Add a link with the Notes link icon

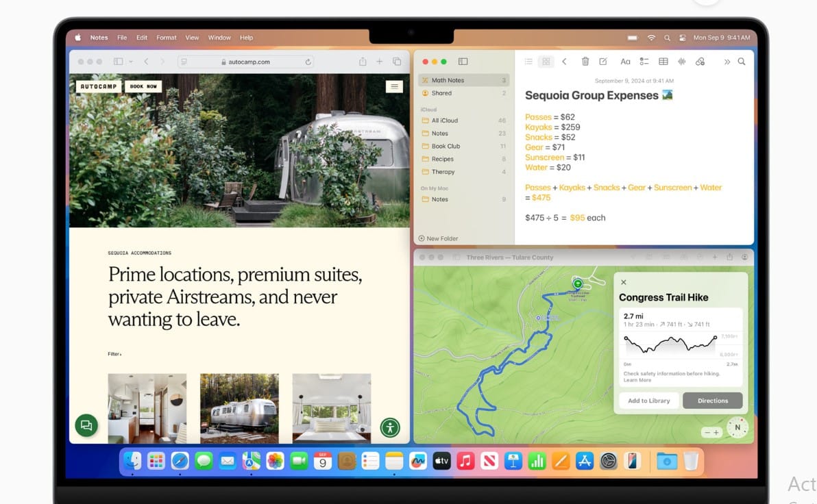(x=700, y=62)
